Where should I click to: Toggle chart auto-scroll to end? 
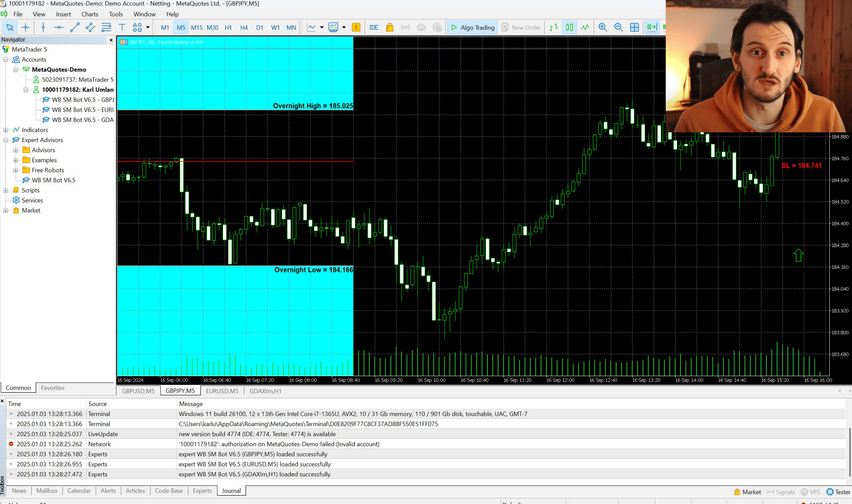[x=651, y=28]
